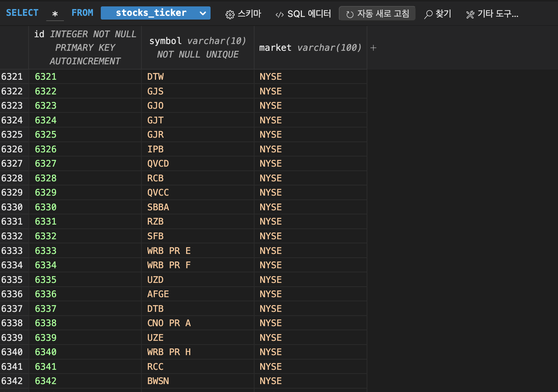Select the market column header

pos(311,47)
